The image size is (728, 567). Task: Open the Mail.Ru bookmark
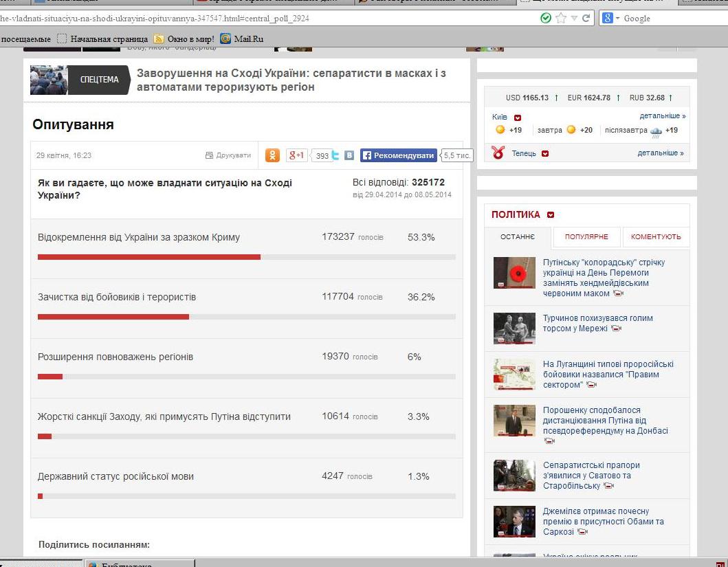click(241, 39)
